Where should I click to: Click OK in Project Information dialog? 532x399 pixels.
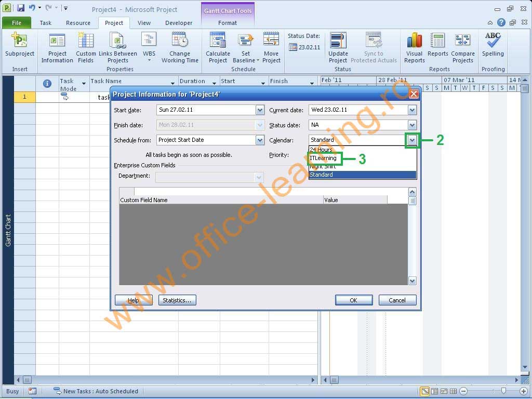tap(353, 300)
